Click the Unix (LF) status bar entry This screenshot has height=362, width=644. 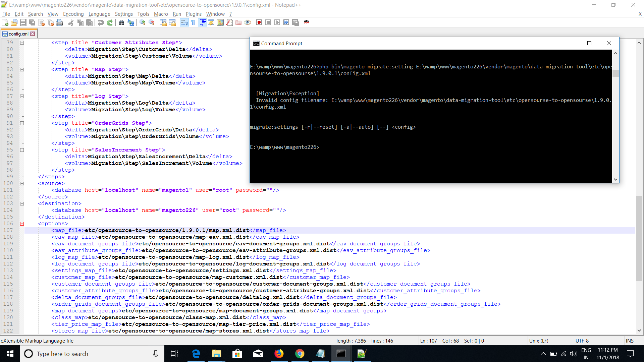[539, 341]
